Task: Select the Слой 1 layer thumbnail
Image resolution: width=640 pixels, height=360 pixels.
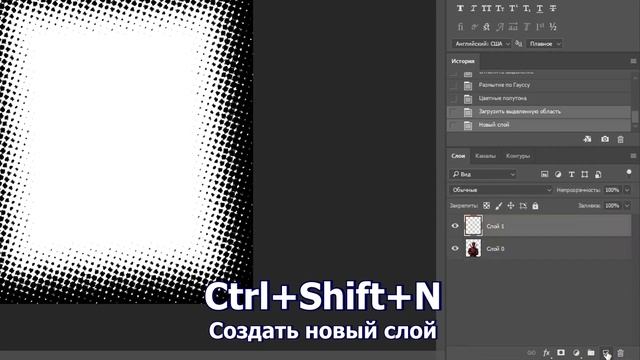Action: coord(473,226)
